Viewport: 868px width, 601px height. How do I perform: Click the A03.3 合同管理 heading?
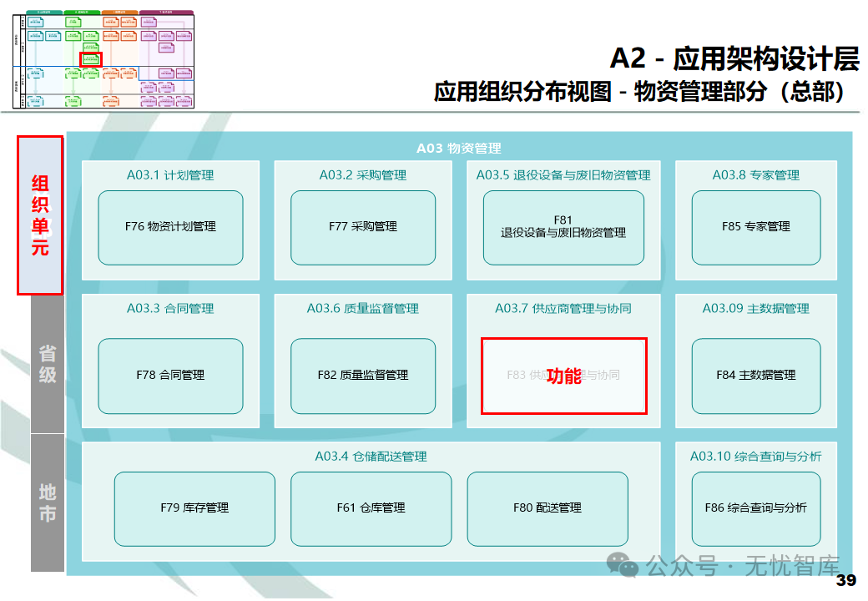[x=170, y=308]
